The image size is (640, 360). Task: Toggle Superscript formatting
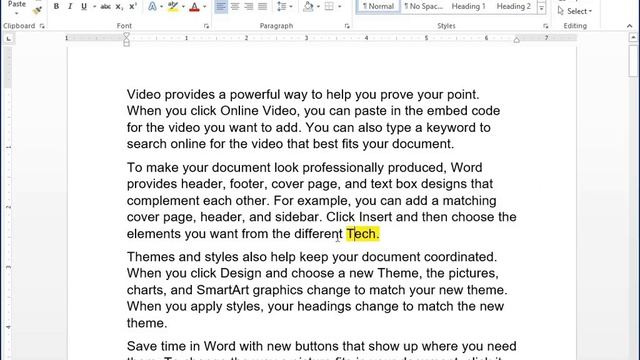tap(133, 6)
